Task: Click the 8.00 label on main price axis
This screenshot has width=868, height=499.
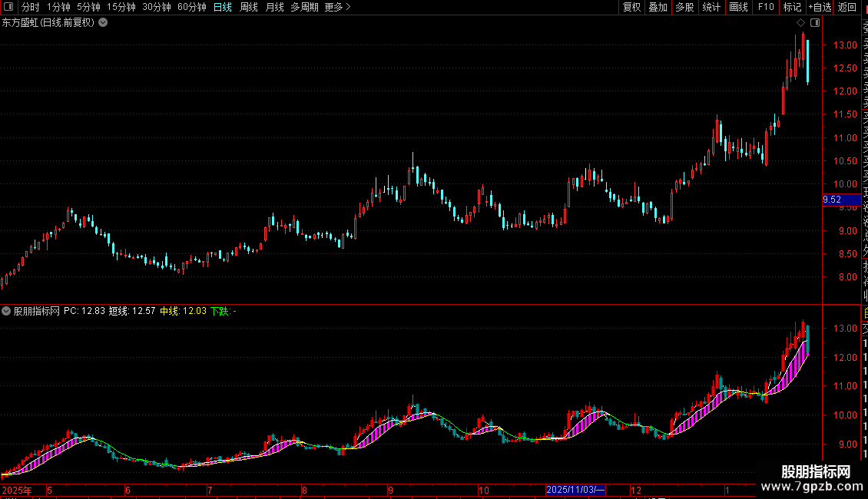Action: click(x=847, y=277)
